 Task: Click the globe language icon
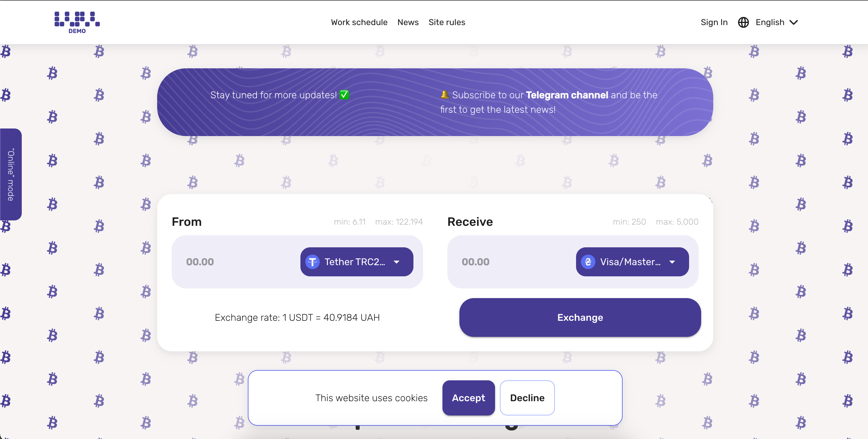743,22
